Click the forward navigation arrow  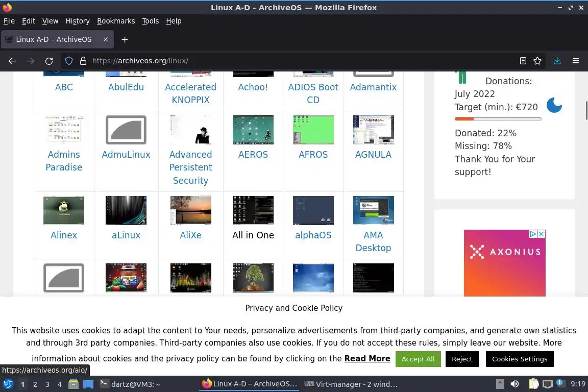tap(31, 61)
